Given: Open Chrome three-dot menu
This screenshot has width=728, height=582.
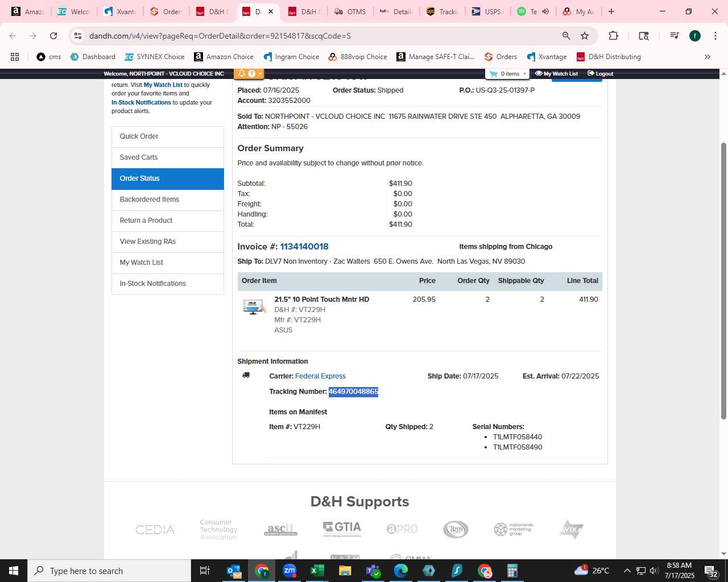Looking at the screenshot, I should coord(715,36).
